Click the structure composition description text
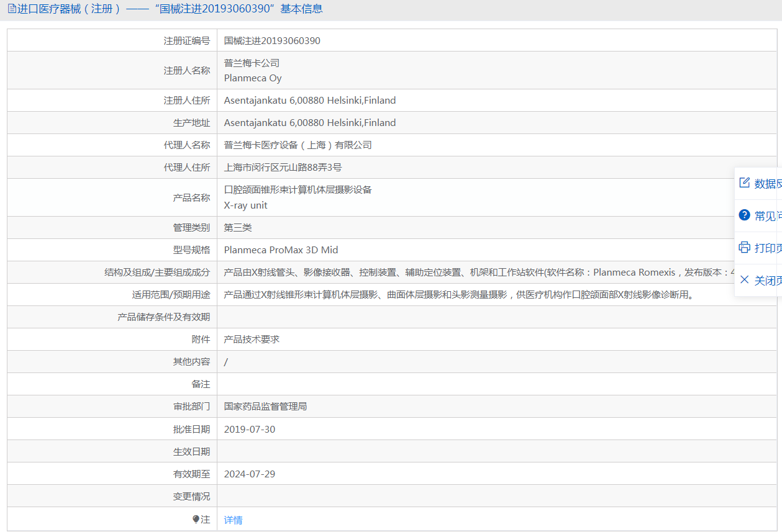782x532 pixels. click(x=479, y=273)
